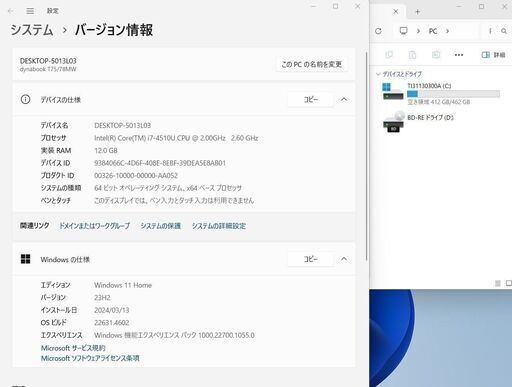The image size is (512, 387).
Task: Click the search magnifier in File Explorer
Action: pos(504,31)
